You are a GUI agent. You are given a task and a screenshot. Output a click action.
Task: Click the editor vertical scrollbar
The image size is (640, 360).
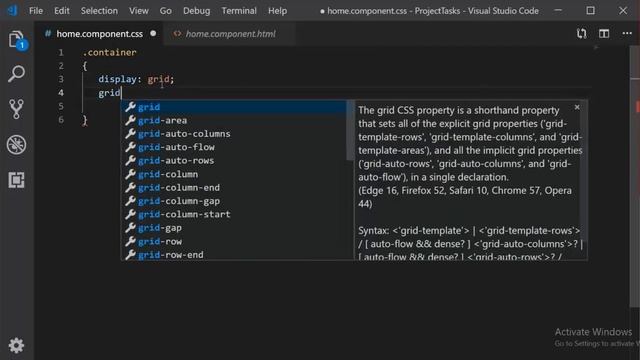pyautogui.click(x=635, y=176)
